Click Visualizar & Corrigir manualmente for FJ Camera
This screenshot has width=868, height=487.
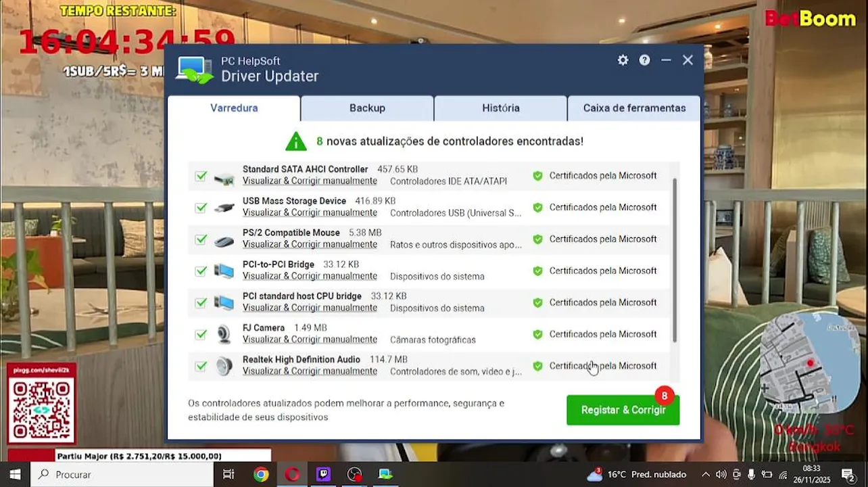pos(310,340)
